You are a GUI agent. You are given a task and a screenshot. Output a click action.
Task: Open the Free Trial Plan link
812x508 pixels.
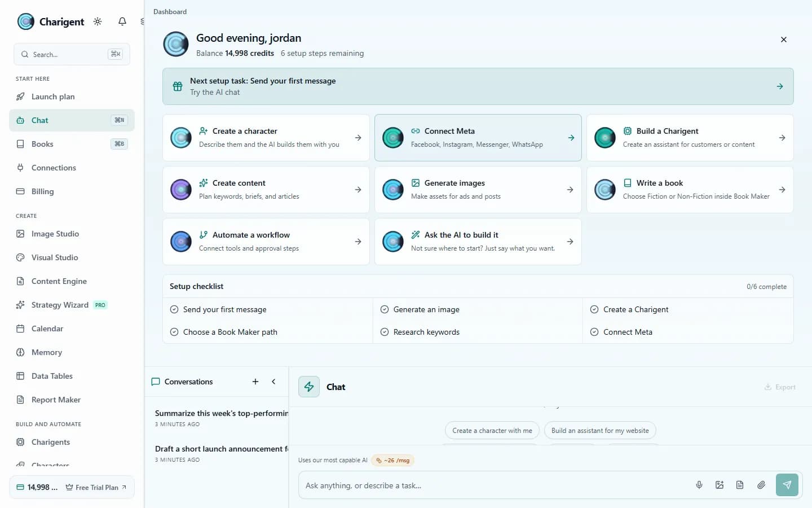(x=96, y=487)
